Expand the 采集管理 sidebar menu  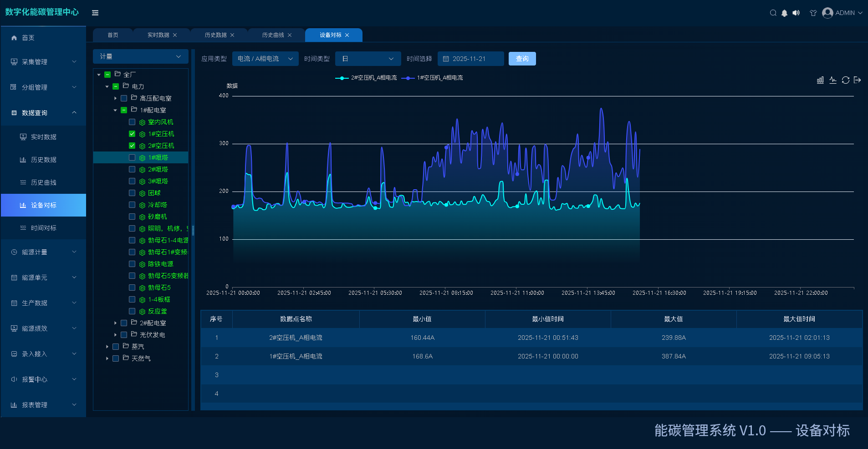click(x=44, y=62)
